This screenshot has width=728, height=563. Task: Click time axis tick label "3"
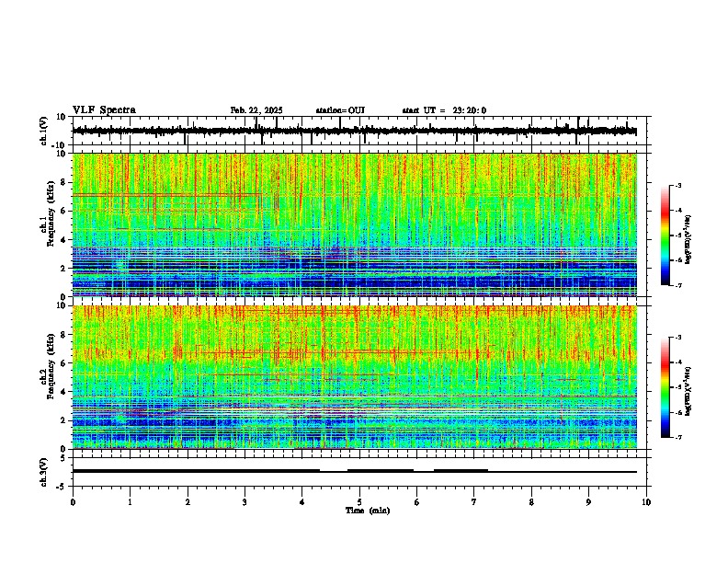pyautogui.click(x=245, y=502)
